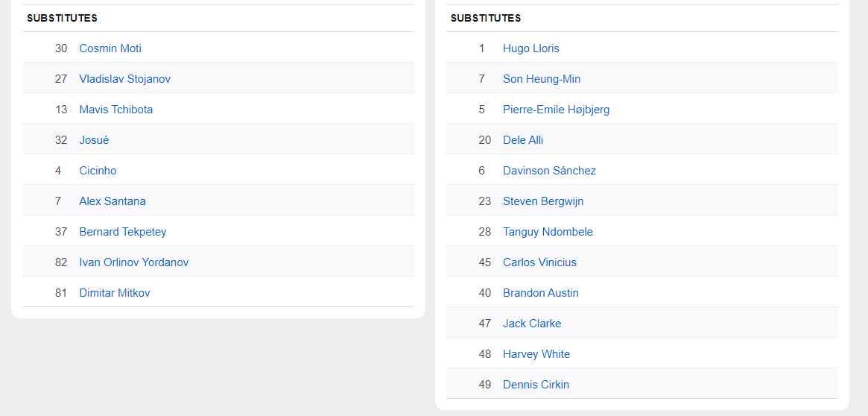
Task: Click the Vladislav Stojanov link
Action: tap(124, 79)
